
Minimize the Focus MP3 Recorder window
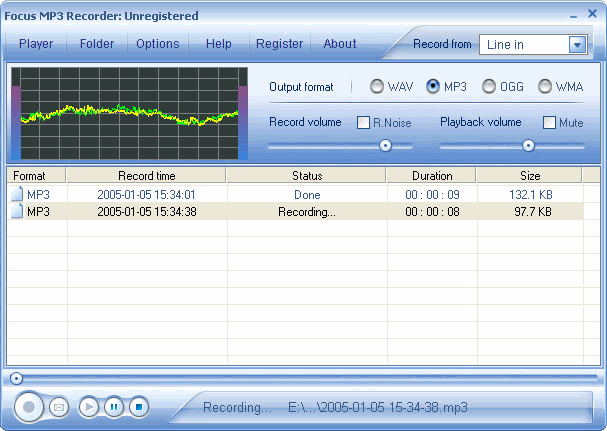pyautogui.click(x=573, y=17)
